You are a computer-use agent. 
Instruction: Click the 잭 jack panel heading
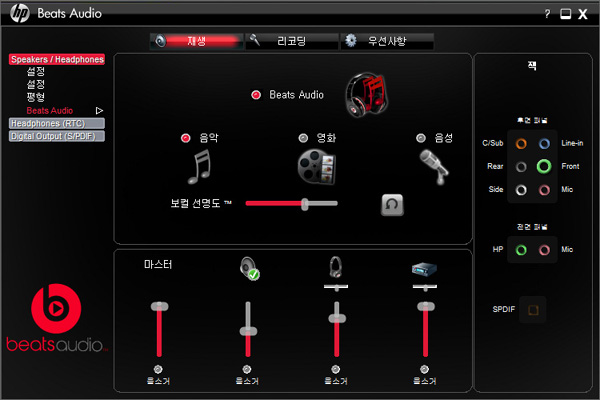532,66
